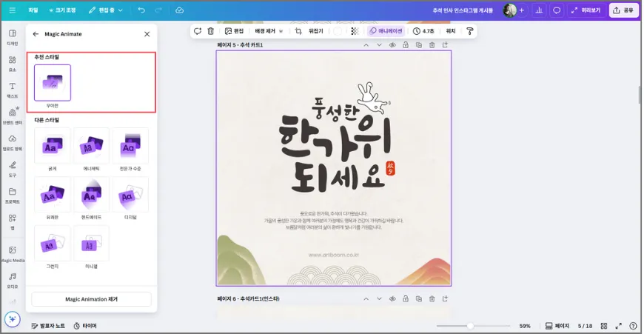Go back from Magic Animate panel
This screenshot has width=644, height=334.
(x=36, y=34)
